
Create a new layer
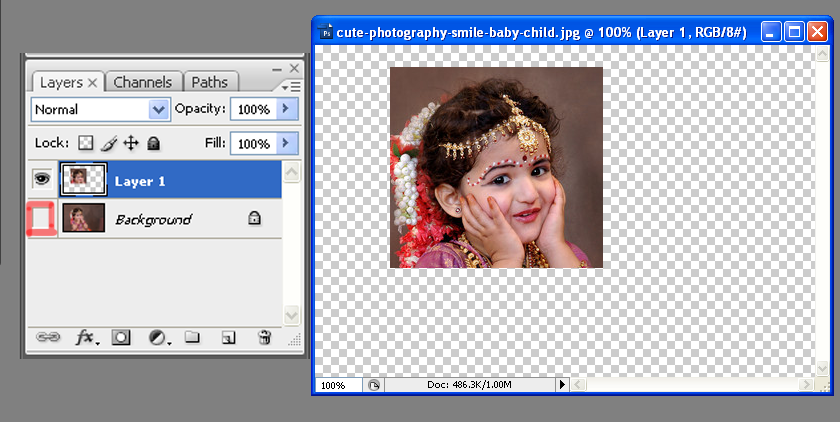click(228, 338)
